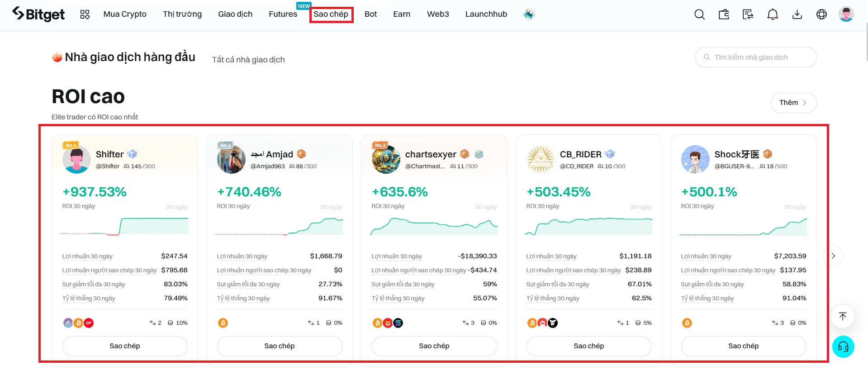Image resolution: width=868 pixels, height=370 pixels.
Task: Click Shifter's trader avatar
Action: click(76, 160)
